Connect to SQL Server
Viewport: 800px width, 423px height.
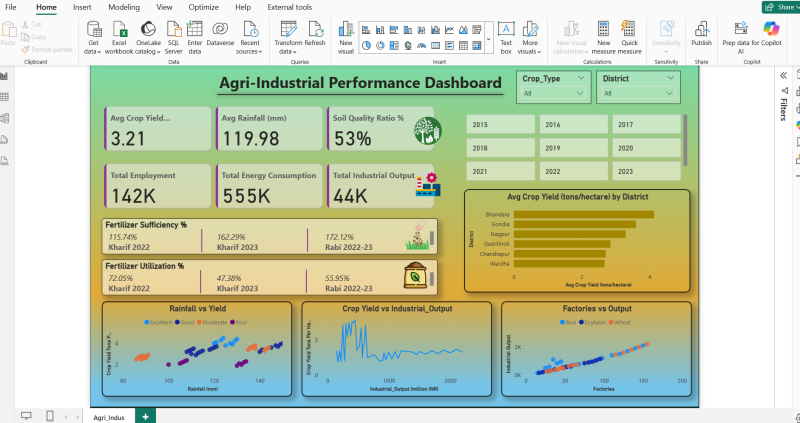click(173, 38)
